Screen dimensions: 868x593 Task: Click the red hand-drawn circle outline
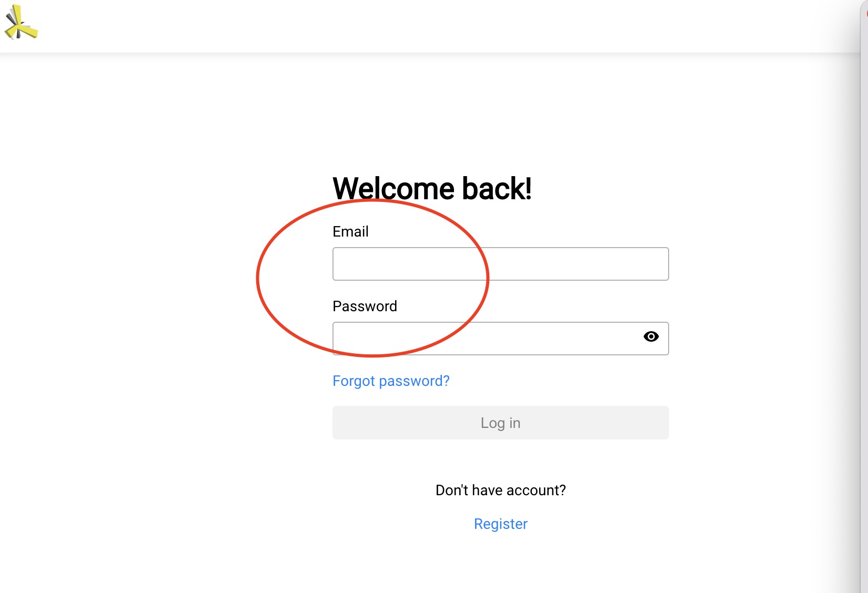257,279
